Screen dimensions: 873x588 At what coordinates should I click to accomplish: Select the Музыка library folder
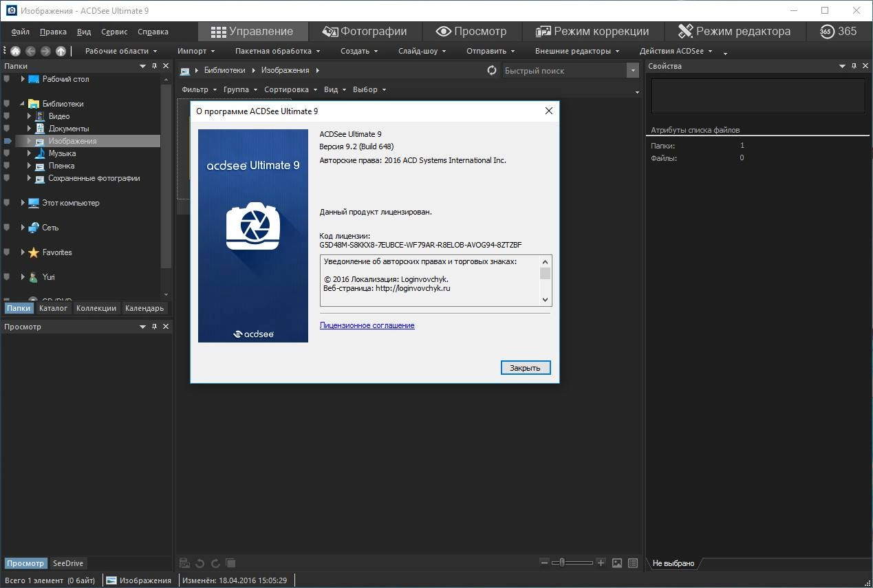point(62,153)
